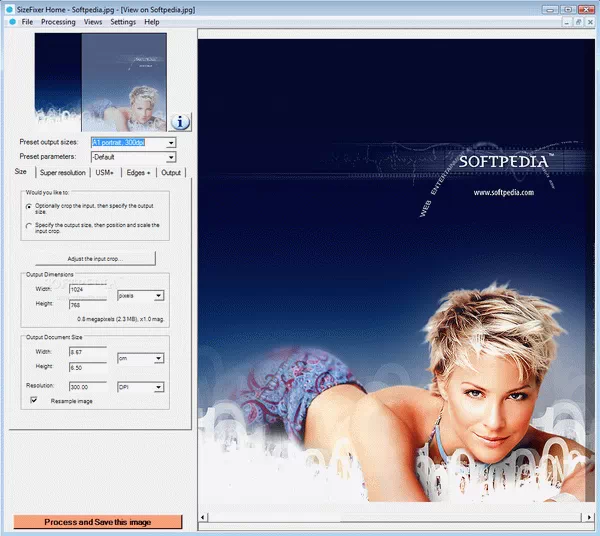Open the Processing menu
This screenshot has width=600, height=536.
(x=58, y=21)
